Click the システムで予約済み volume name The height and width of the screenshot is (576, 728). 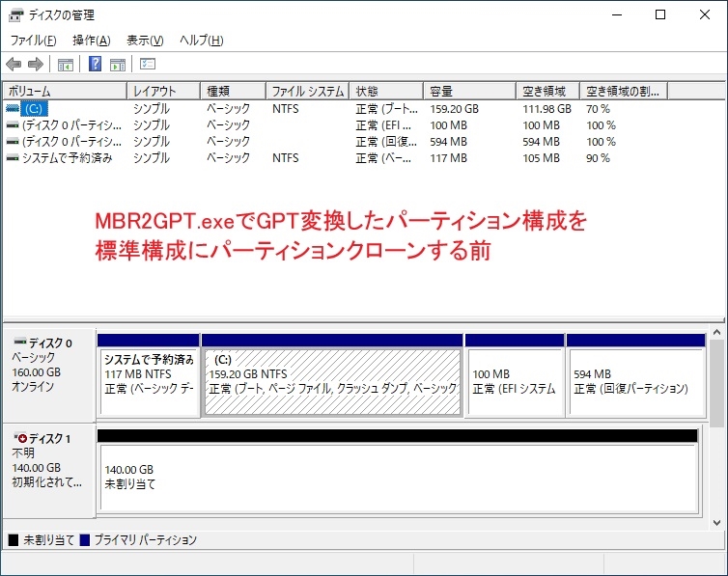68,158
